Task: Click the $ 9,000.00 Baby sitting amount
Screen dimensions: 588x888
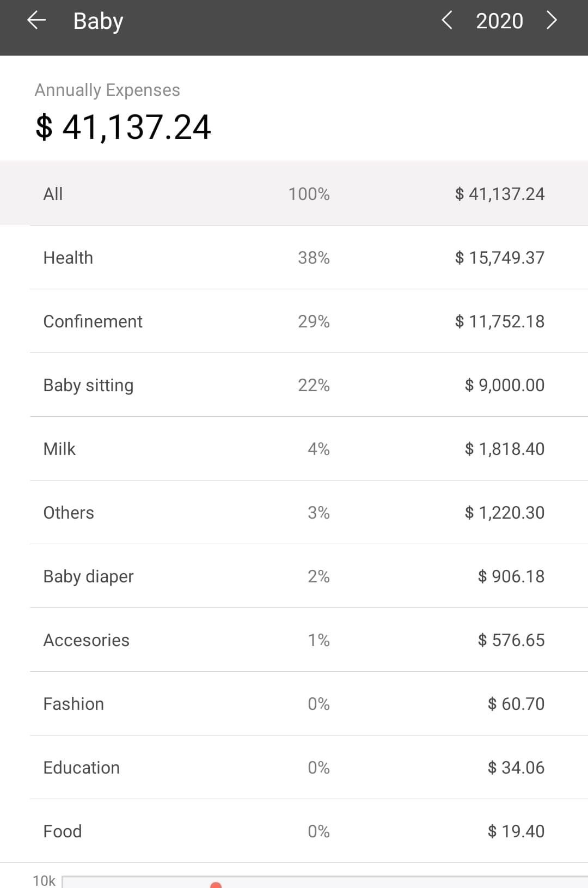Action: pyautogui.click(x=504, y=385)
